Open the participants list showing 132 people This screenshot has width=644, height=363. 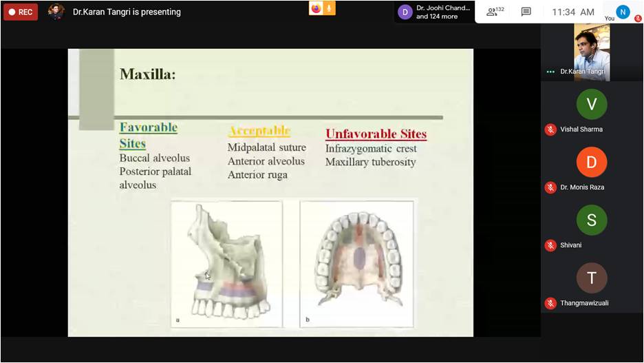pos(495,12)
